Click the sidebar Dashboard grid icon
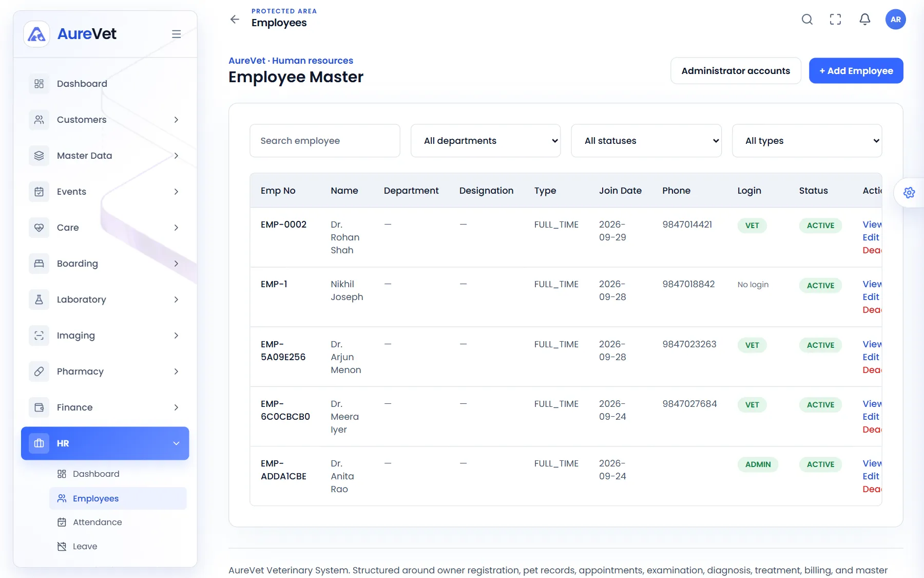The width and height of the screenshot is (924, 578). tap(39, 84)
